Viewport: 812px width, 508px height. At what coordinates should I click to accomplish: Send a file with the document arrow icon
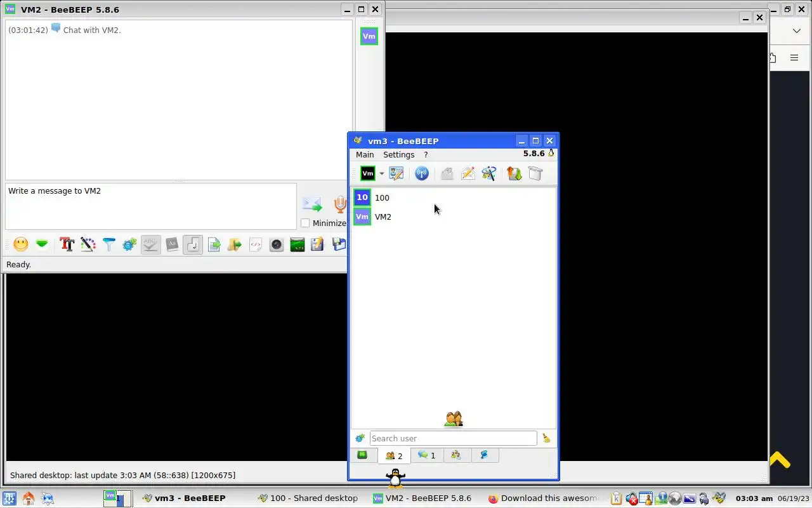coord(214,244)
